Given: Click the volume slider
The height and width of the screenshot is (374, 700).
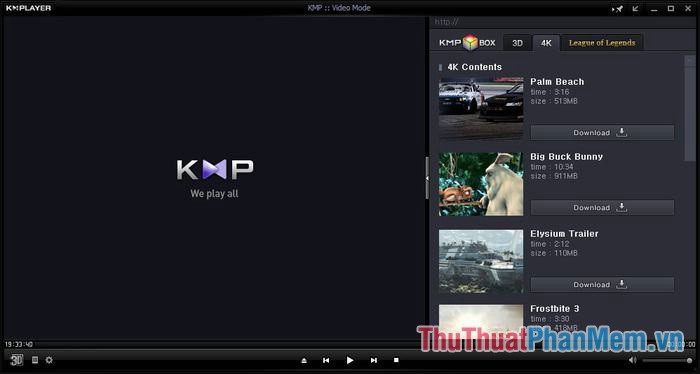Looking at the screenshot, I should click(667, 360).
